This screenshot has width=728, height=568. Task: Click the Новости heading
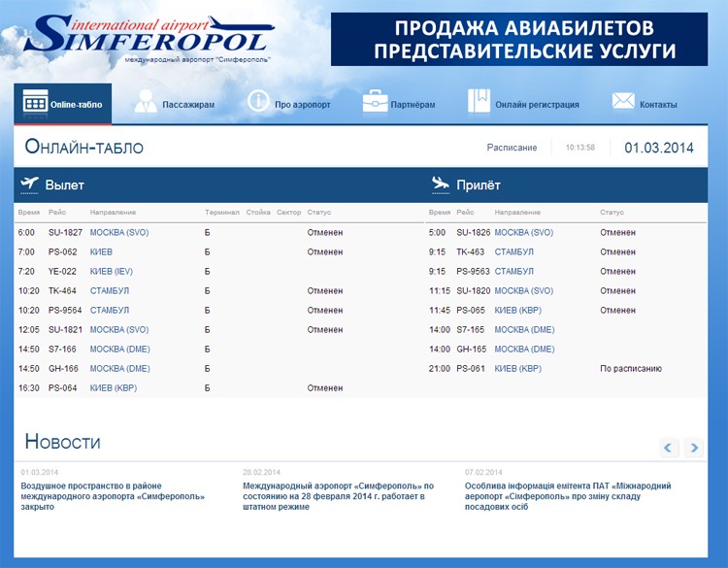(x=63, y=441)
